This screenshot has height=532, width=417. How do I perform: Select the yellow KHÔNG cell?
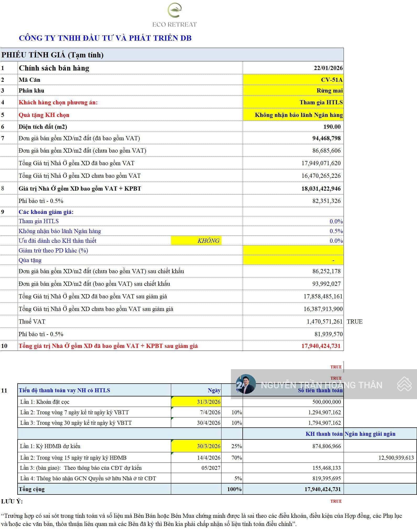[196, 241]
